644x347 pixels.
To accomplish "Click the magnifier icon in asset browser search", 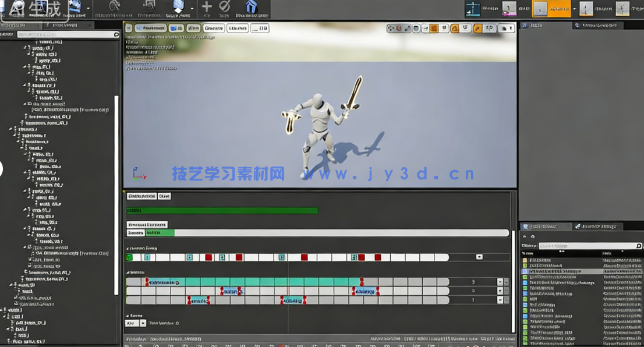I will click(639, 246).
